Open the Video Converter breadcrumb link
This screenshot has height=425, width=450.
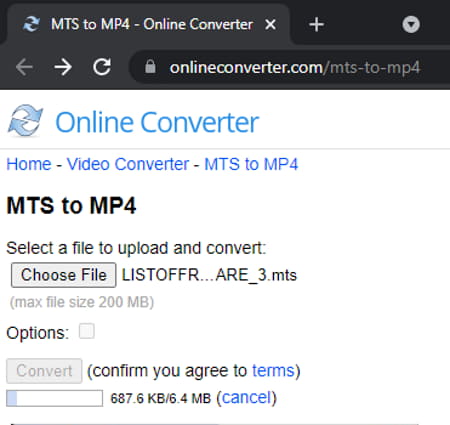pos(128,164)
